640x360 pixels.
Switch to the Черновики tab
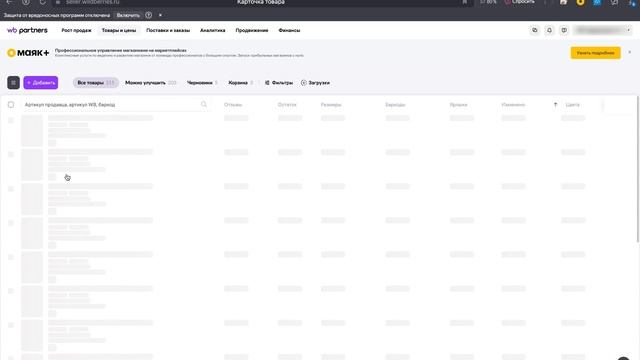click(x=202, y=82)
